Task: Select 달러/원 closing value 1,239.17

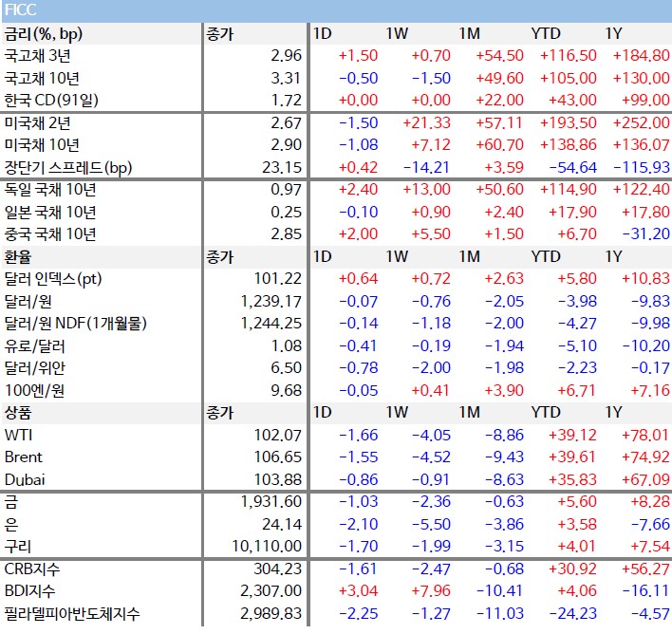Action: click(271, 302)
